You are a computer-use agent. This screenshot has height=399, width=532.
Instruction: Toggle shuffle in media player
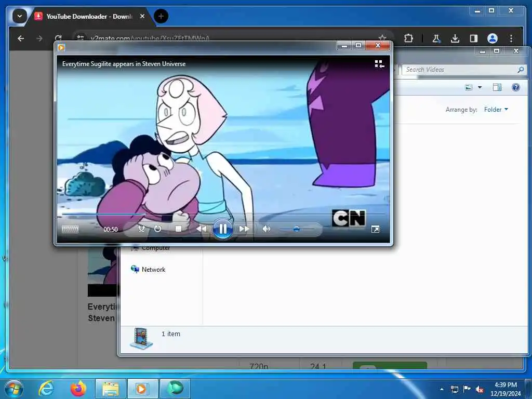coord(141,229)
